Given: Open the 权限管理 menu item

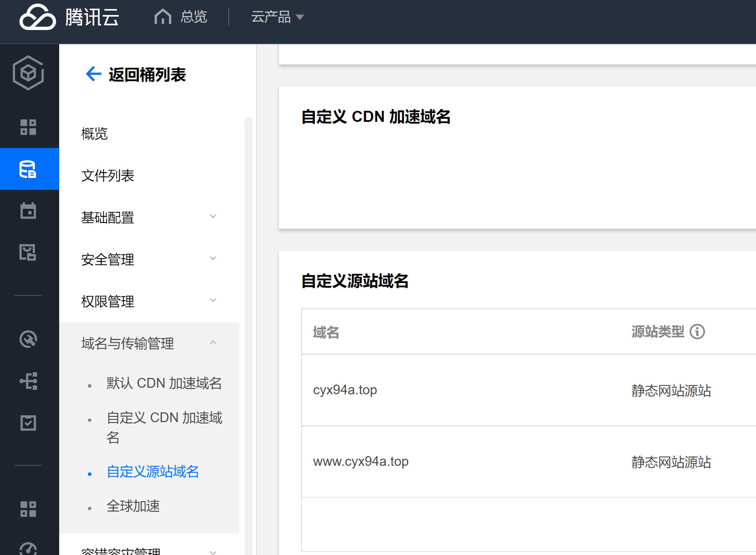Looking at the screenshot, I should tap(108, 302).
